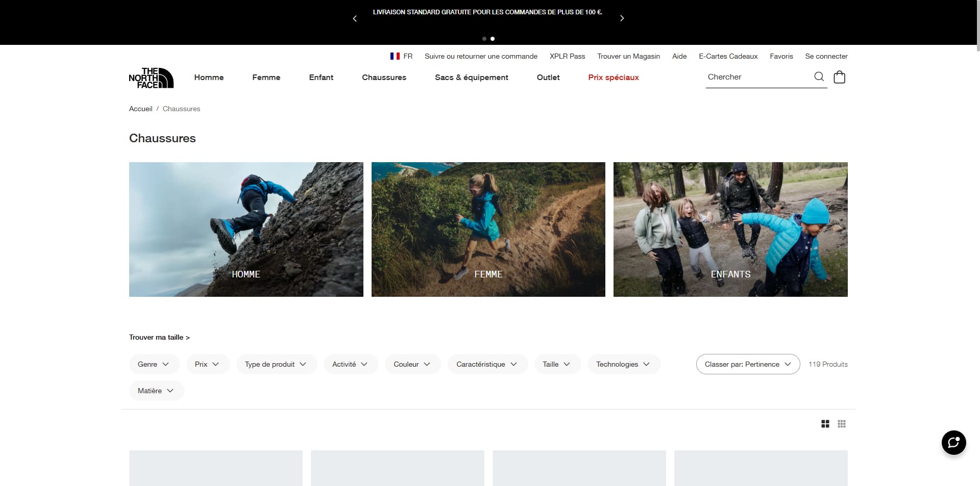Expand the Technologies filter
The image size is (980, 486).
(624, 364)
